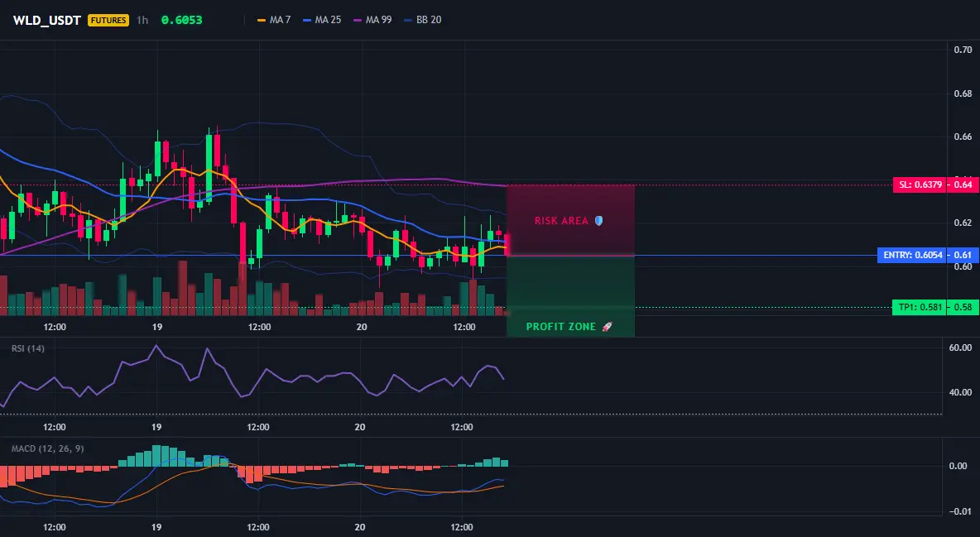Click the TP1: 0.581 price tag

coord(920,307)
